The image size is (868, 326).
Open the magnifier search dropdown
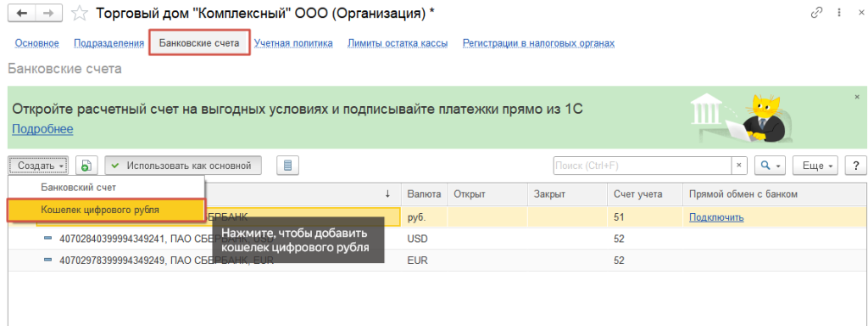tap(771, 166)
